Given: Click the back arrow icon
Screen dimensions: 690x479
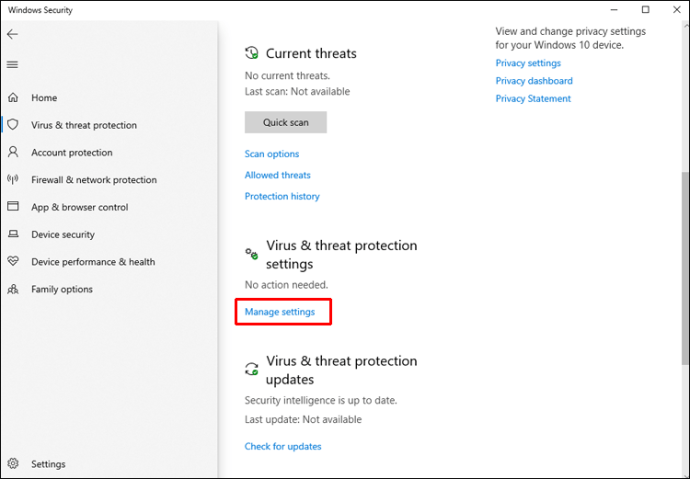Looking at the screenshot, I should pos(12,34).
